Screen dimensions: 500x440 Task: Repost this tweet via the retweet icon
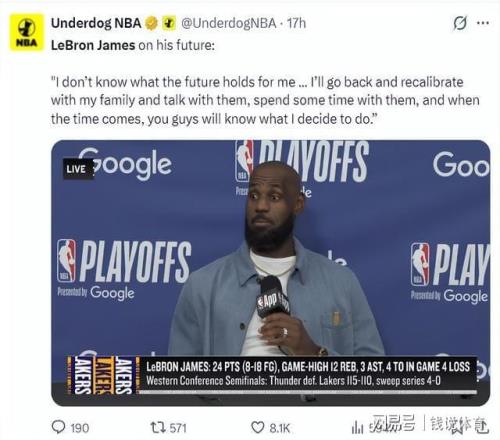pos(158,427)
